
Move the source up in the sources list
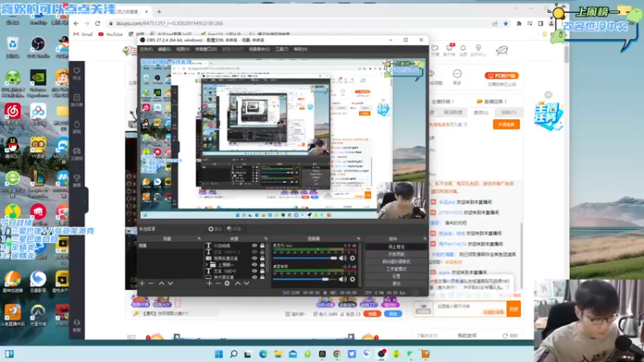pos(237,283)
